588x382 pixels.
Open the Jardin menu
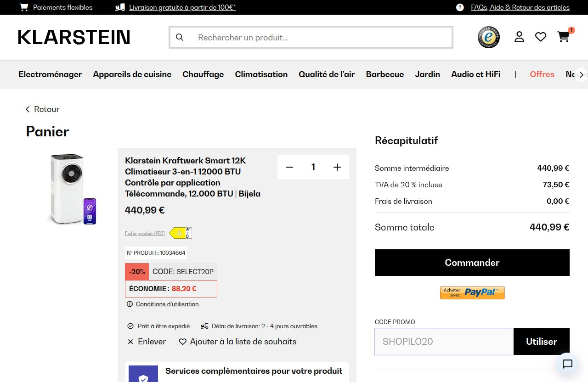pos(428,74)
